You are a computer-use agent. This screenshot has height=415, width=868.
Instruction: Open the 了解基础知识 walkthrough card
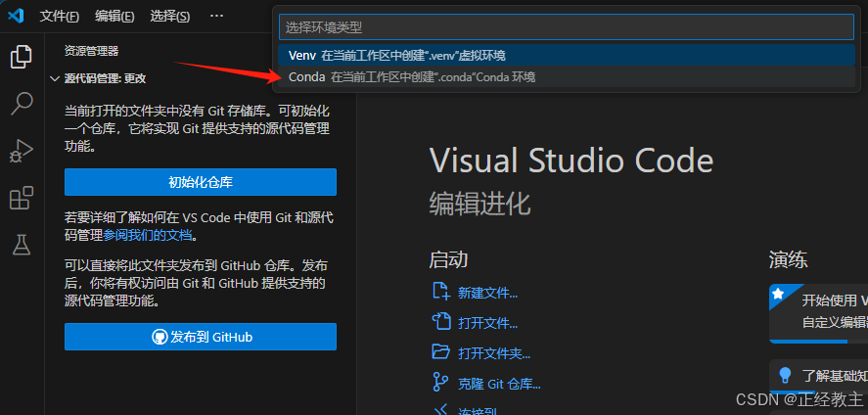[x=819, y=379]
